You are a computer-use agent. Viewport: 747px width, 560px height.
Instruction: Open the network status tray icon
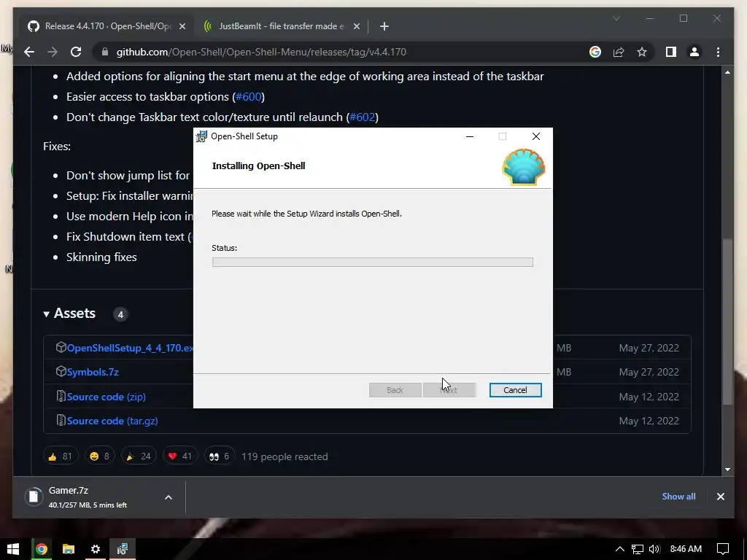click(638, 550)
